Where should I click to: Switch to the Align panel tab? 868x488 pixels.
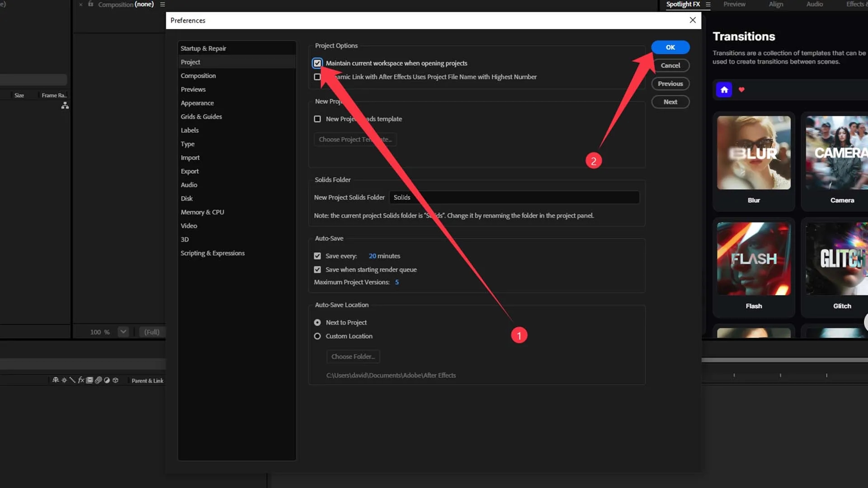(x=776, y=4)
